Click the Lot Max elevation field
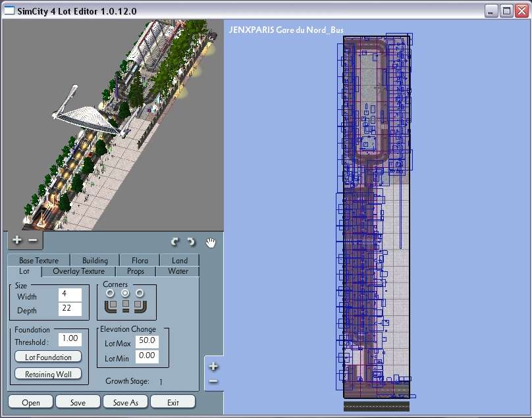532x418 pixels. [147, 342]
